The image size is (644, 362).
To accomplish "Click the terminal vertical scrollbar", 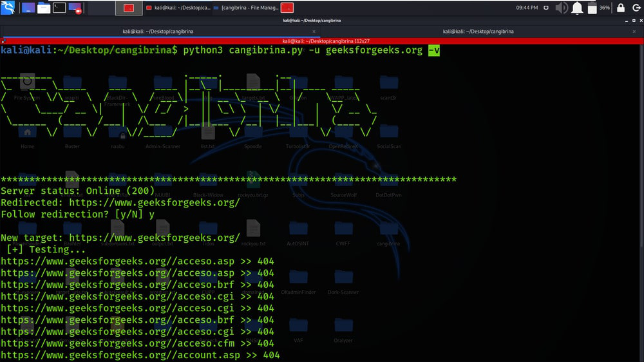I will pyautogui.click(x=642, y=146).
